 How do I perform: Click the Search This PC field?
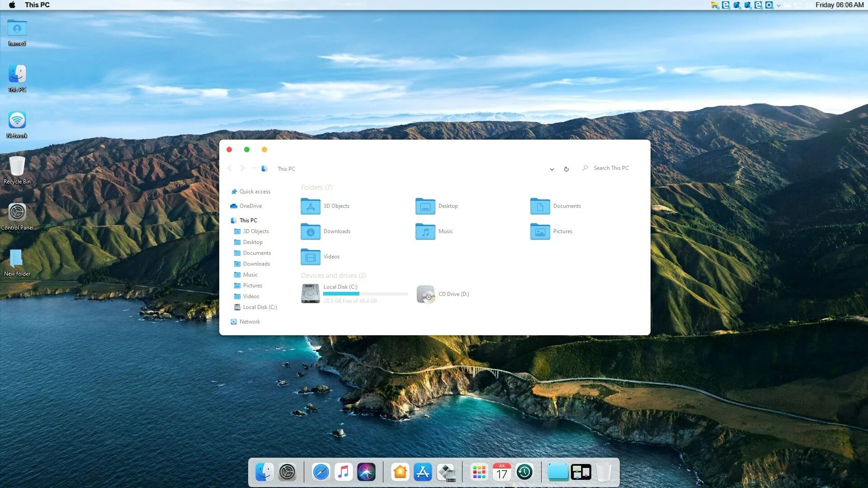[x=611, y=168]
